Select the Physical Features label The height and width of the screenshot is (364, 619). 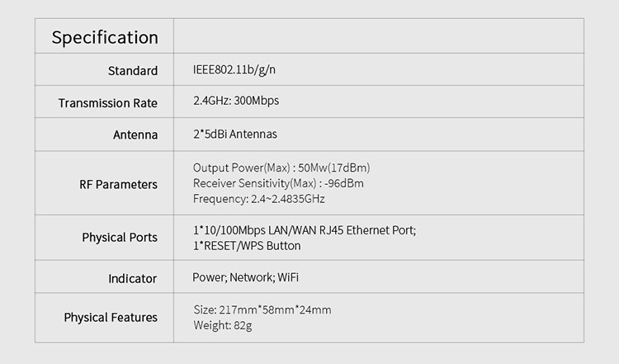(111, 318)
